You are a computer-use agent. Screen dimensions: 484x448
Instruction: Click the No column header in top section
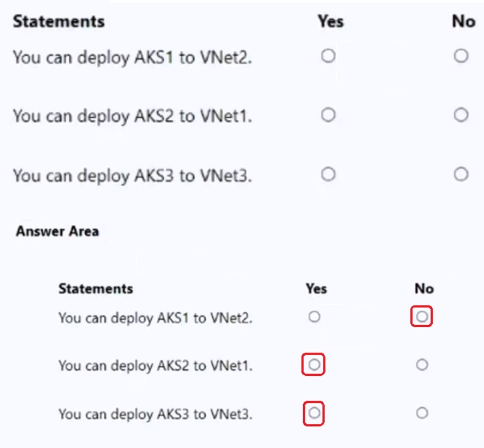tap(462, 22)
